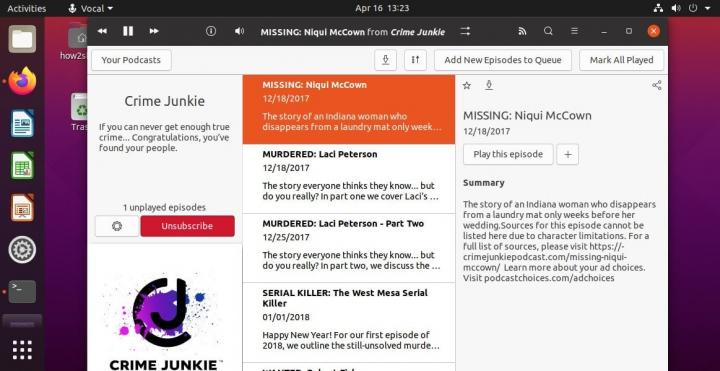720x371 pixels.
Task: Select SERIAL KILLER: The West Mesa episode
Action: (349, 323)
